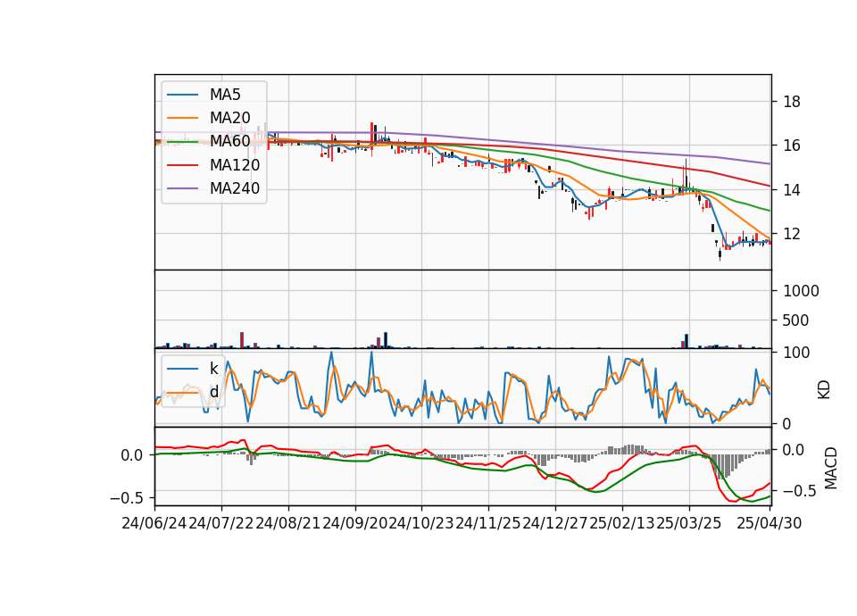The height and width of the screenshot is (616, 857).
Task: Click the 24/07/22 date axis label
Action: tap(221, 523)
